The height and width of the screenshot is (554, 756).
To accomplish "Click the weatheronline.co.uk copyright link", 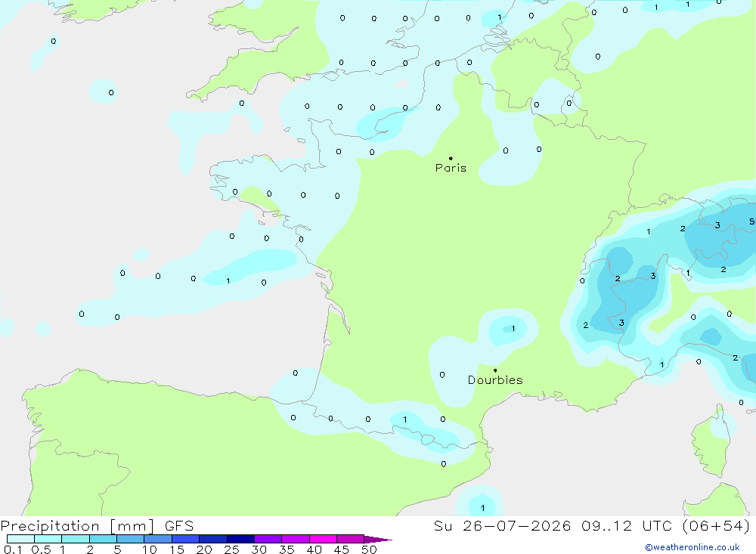I will click(x=692, y=547).
